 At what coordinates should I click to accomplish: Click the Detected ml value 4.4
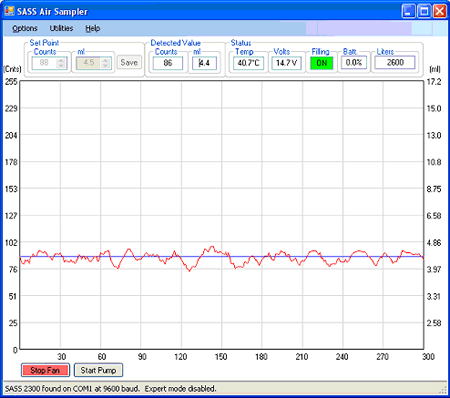coord(204,63)
